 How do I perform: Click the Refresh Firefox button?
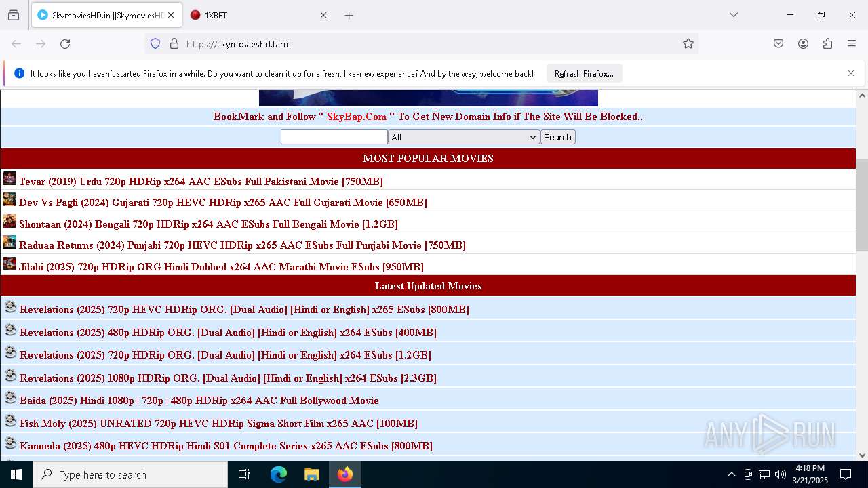584,73
